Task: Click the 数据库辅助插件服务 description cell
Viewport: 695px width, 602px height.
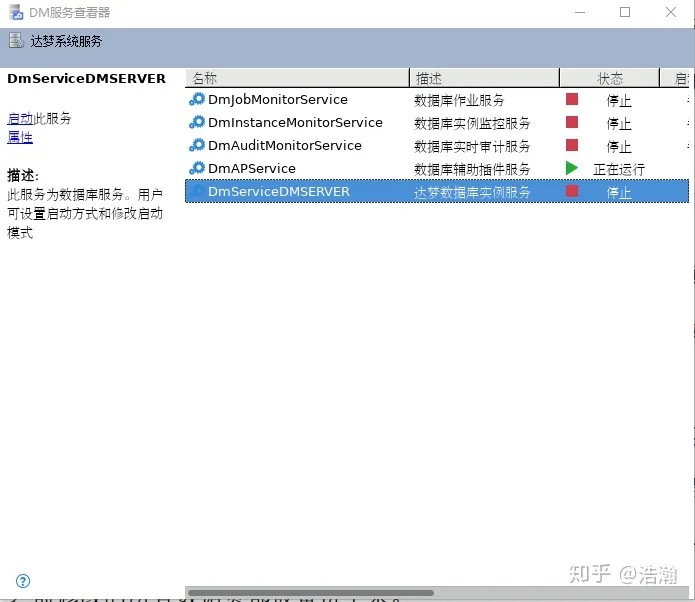Action: (x=472, y=169)
